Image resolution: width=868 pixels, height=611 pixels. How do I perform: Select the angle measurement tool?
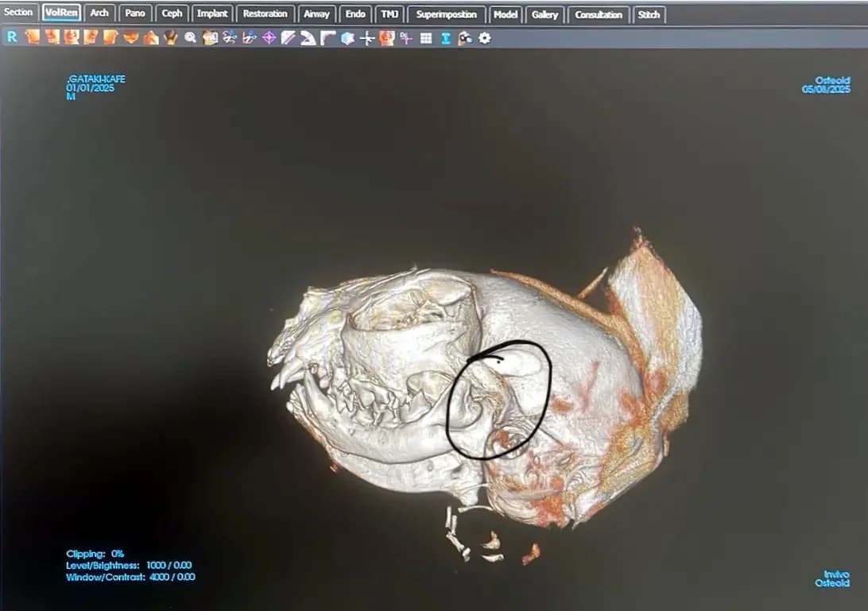308,37
